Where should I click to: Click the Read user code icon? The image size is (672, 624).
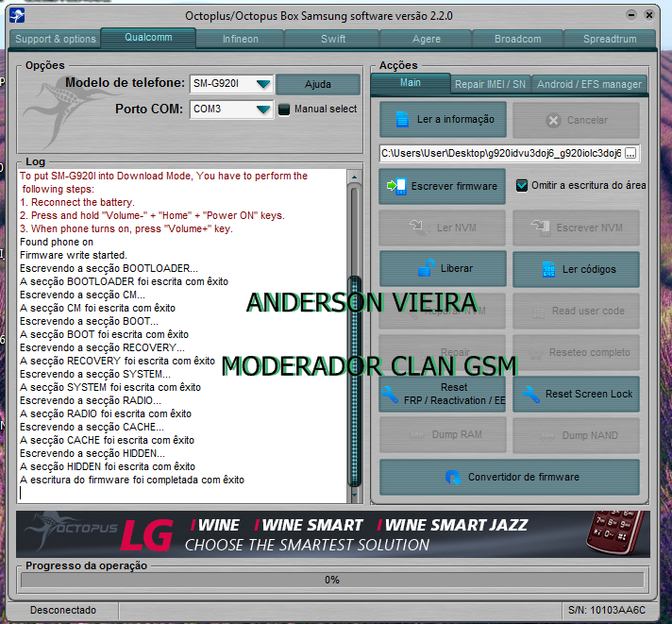(538, 312)
